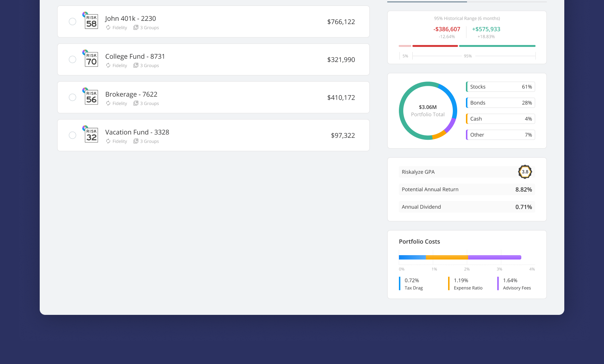The width and height of the screenshot is (604, 364).
Task: Click the Fidelity sync icon on Brokerage - 7622
Action: tap(108, 103)
